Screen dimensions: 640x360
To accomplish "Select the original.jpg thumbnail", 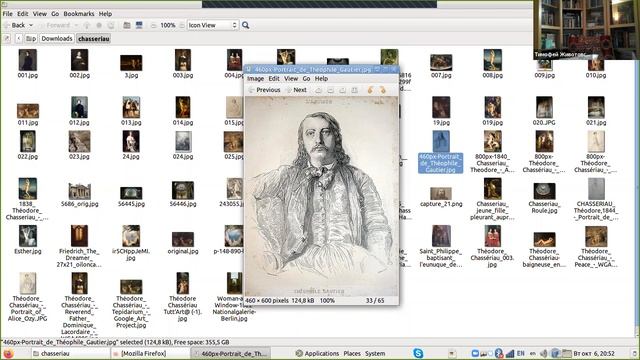I will click(183, 240).
